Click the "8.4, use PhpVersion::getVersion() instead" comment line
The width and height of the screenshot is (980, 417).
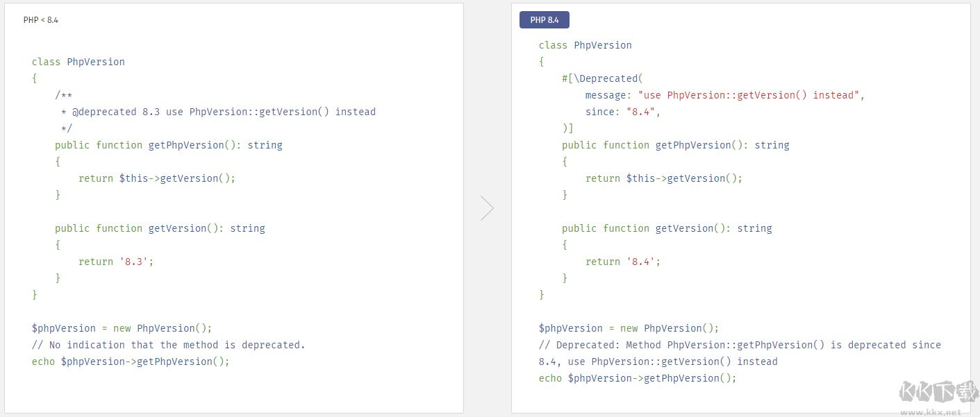pos(658,361)
